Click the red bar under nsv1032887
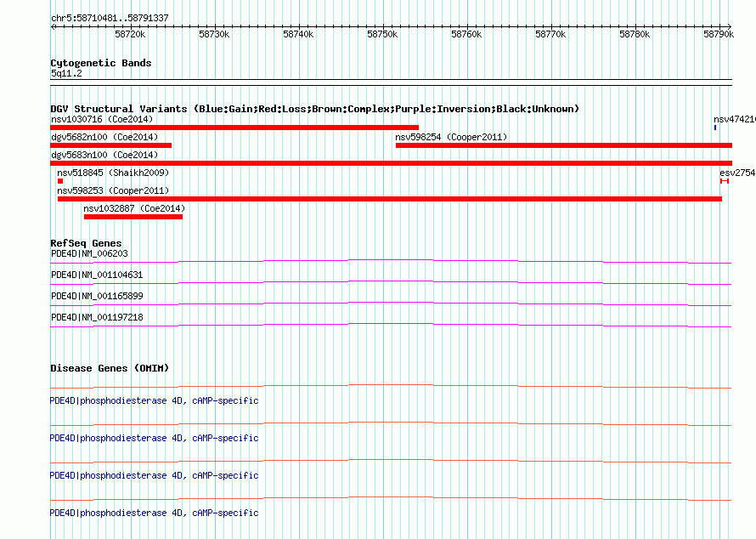Viewport: 756px width, 539px height. pos(133,217)
